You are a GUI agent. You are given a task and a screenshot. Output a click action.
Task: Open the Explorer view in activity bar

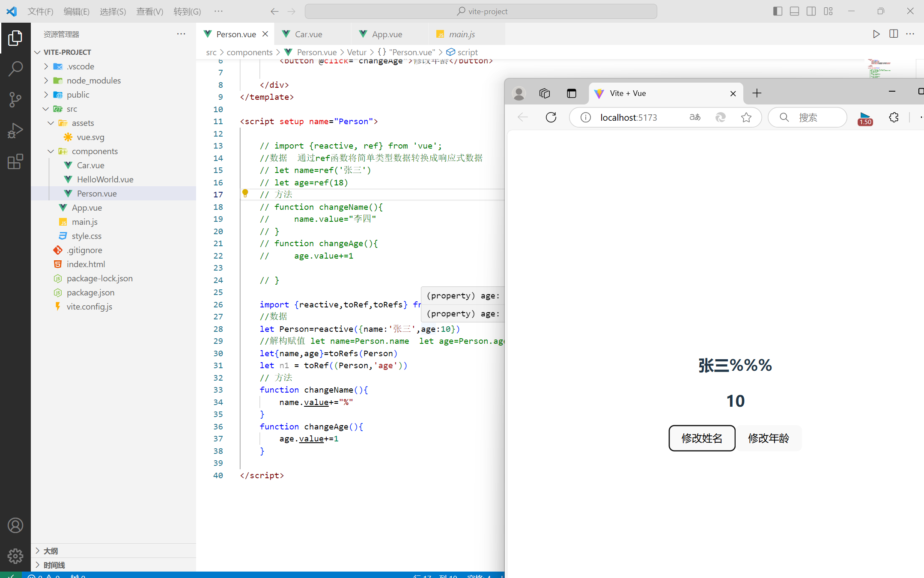(x=15, y=38)
